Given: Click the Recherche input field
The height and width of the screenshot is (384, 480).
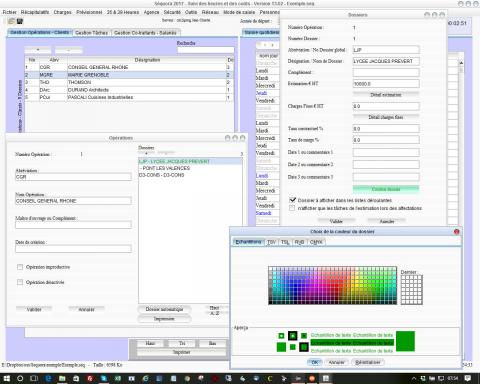Looking at the screenshot, I should [x=206, y=50].
